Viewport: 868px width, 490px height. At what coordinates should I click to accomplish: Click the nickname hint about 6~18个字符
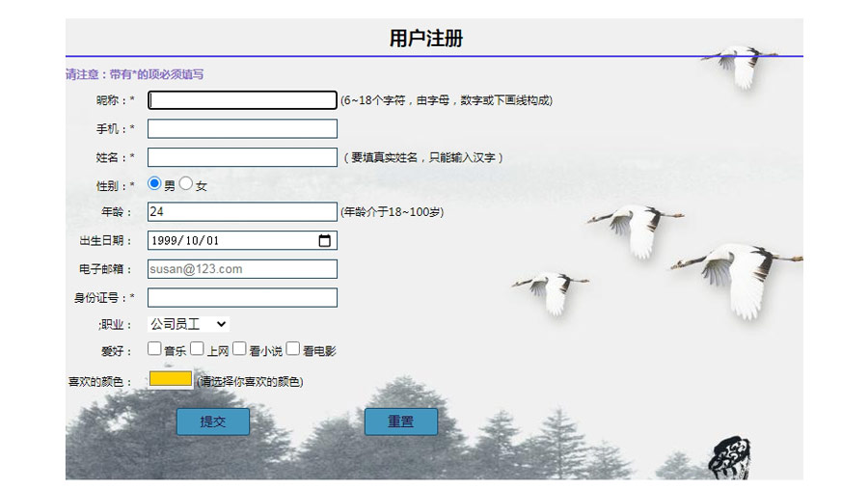coord(447,100)
